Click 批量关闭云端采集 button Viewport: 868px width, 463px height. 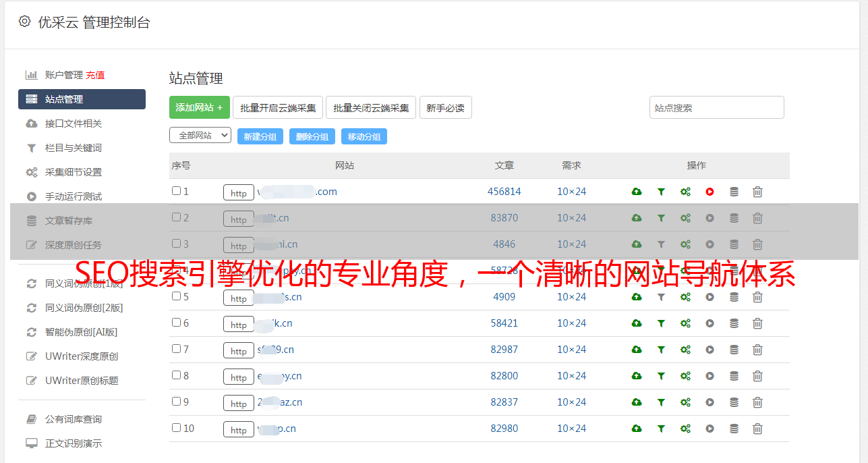coord(371,107)
